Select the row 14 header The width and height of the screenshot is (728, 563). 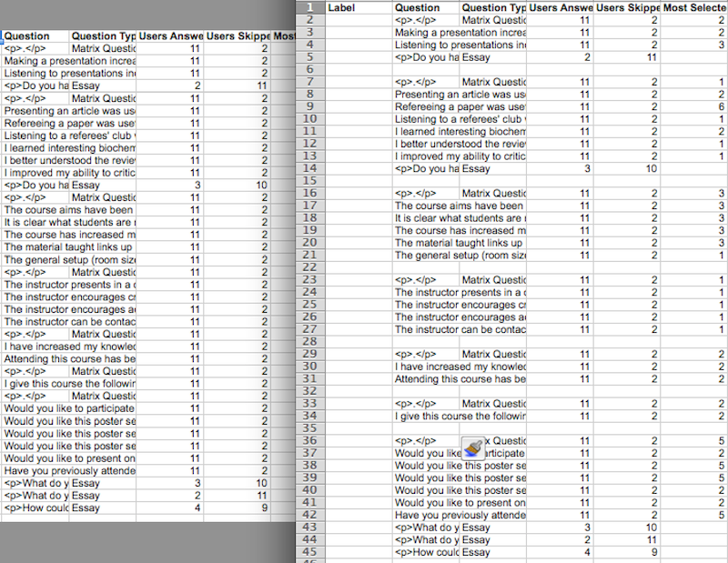(309, 168)
